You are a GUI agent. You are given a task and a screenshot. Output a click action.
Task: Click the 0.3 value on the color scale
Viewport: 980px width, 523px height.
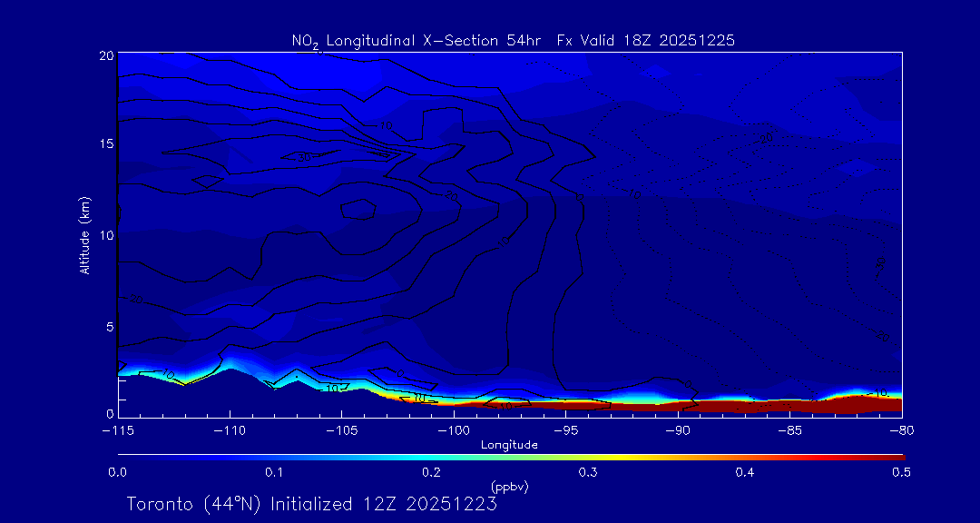point(588,472)
